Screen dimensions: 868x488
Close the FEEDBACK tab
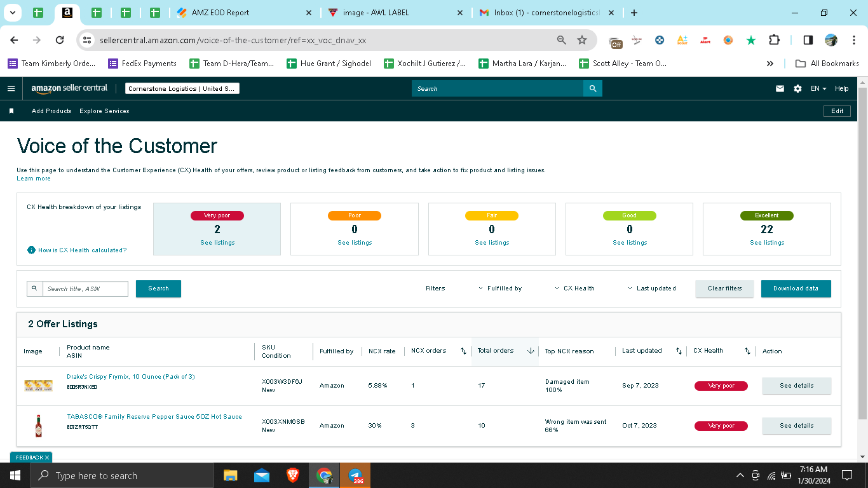tap(47, 457)
